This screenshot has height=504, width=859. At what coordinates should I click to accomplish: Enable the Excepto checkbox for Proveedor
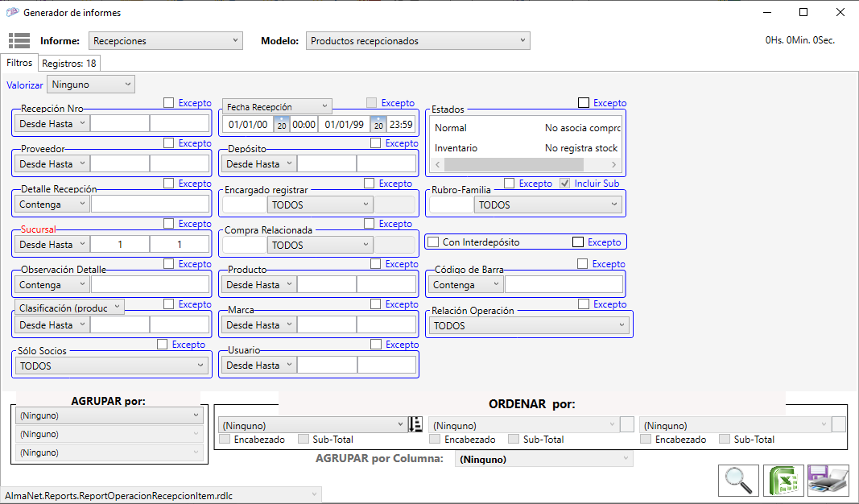point(169,143)
